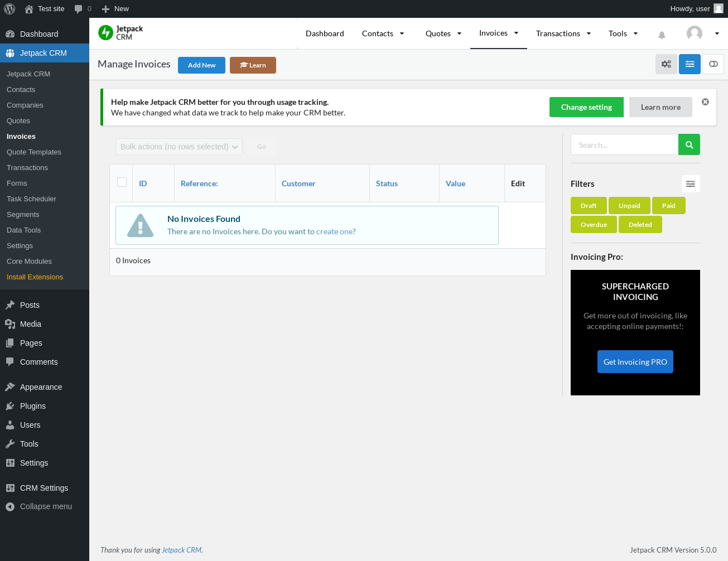Open Install Extensions in sidebar
Image resolution: width=728 pixels, height=561 pixels.
(35, 277)
